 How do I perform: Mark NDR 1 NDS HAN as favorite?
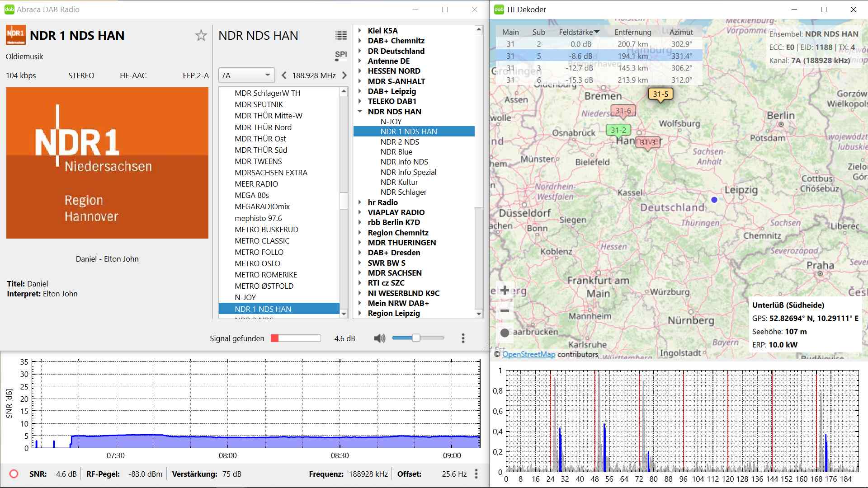point(201,36)
